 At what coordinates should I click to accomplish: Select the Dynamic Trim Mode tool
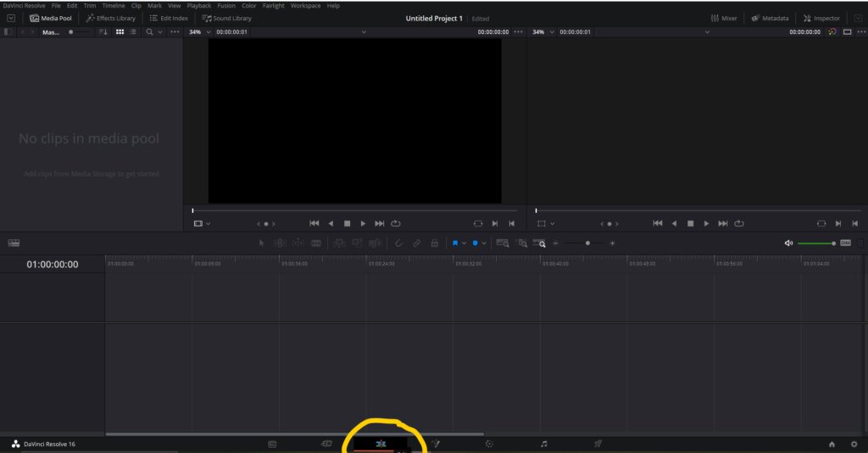[298, 243]
